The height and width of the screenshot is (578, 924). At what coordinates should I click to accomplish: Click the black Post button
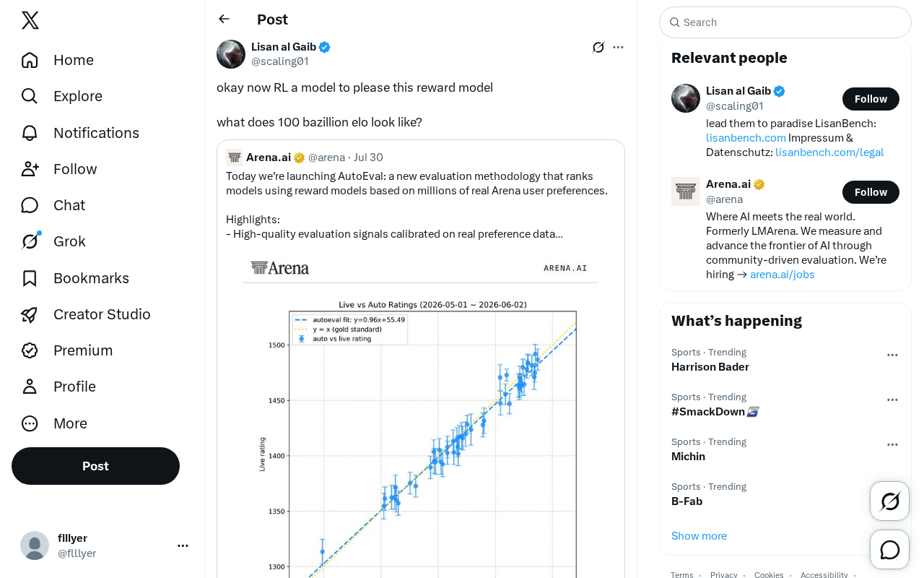click(x=95, y=466)
